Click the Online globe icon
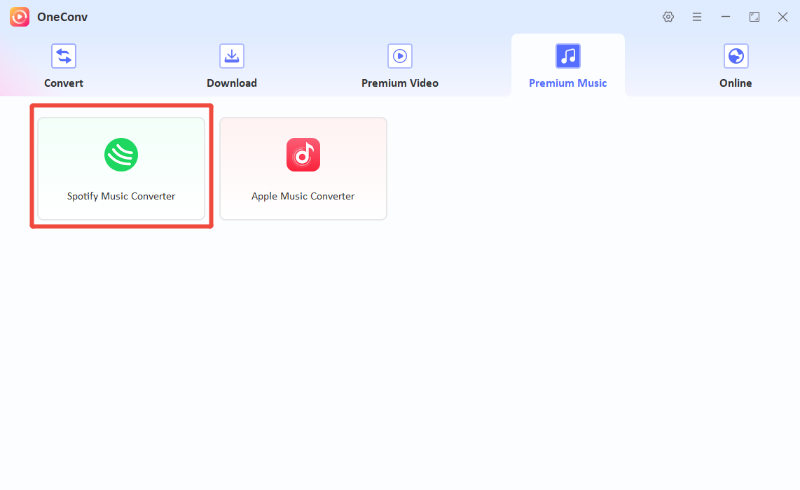The image size is (800, 490). [x=736, y=56]
